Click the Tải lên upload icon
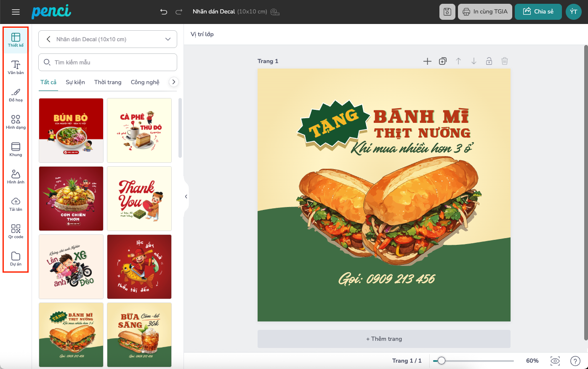Screen dimensions: 588x369 click(x=16, y=204)
